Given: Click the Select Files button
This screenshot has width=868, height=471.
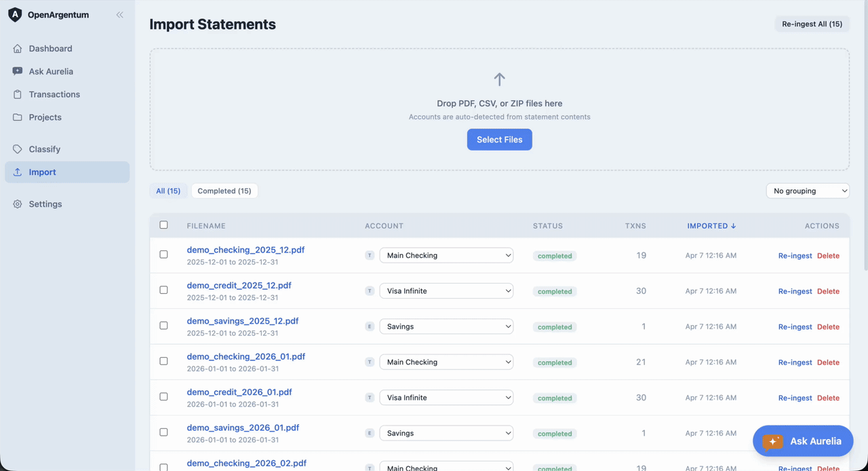Looking at the screenshot, I should (x=500, y=140).
